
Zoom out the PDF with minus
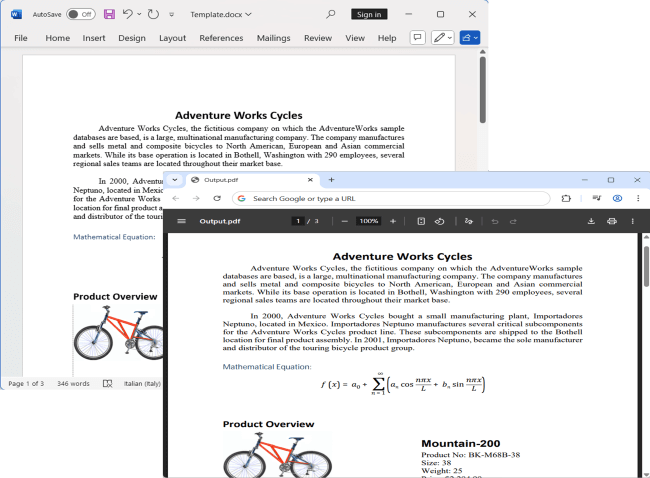[x=344, y=221]
